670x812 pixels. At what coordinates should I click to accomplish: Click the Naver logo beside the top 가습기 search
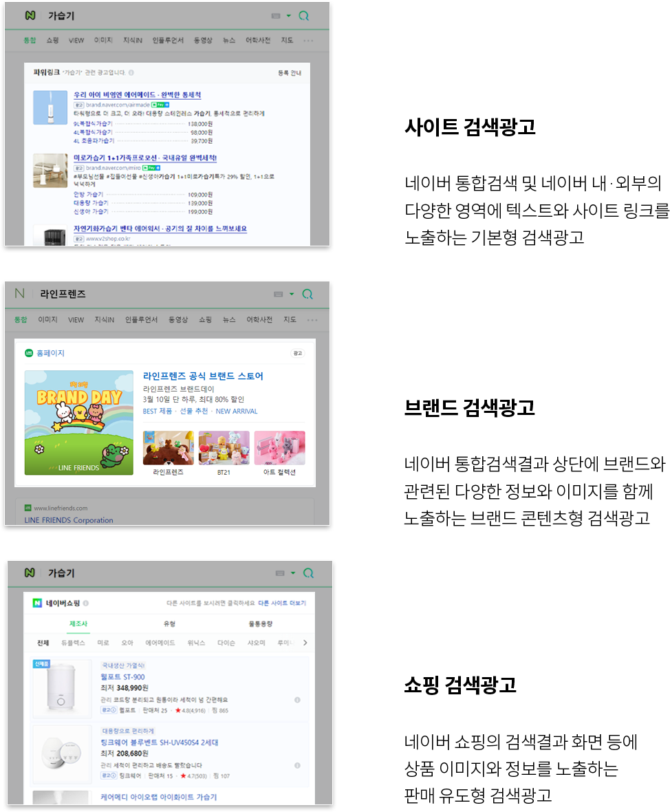[x=30, y=16]
